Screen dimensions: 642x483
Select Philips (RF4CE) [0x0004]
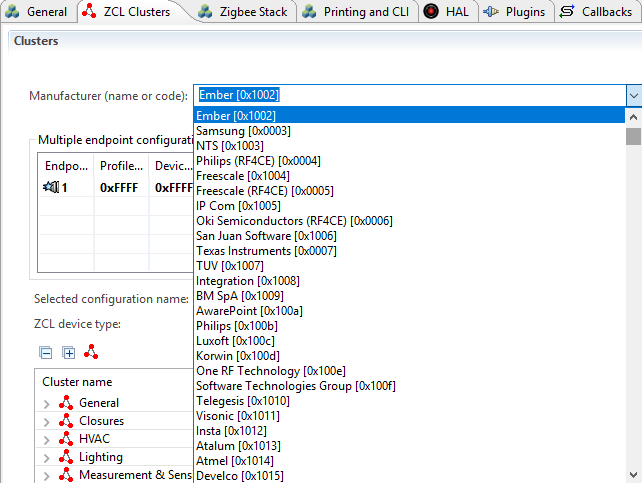(x=409, y=161)
